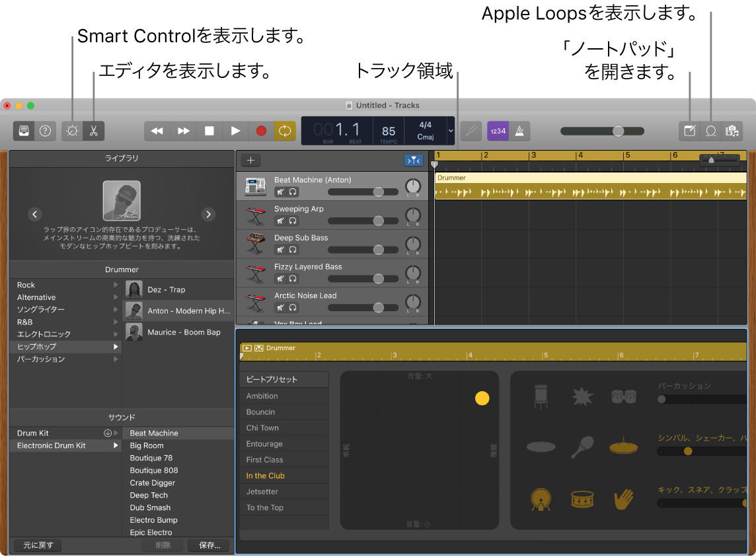Open the LCD display mode dropdown
The image size is (756, 557).
[451, 131]
